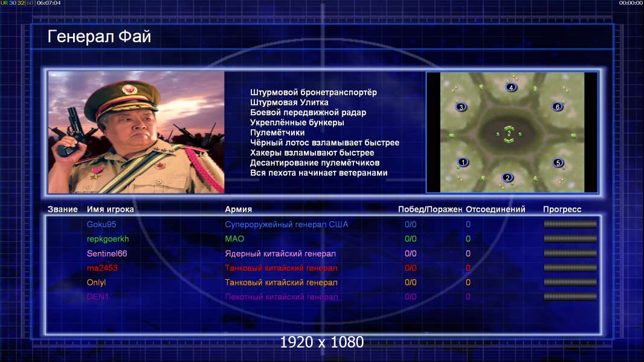Click the supply cluster at minimap center
Screen dimensions: 644x362
pos(509,135)
